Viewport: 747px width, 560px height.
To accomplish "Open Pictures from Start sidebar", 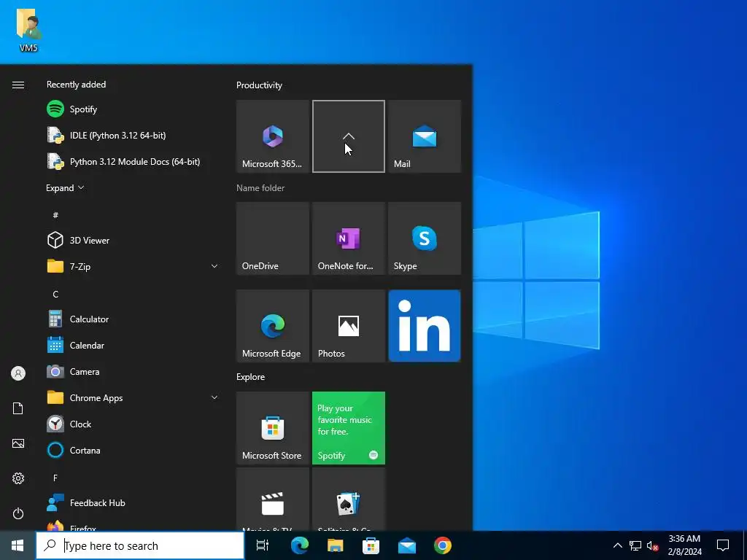I will tap(18, 443).
